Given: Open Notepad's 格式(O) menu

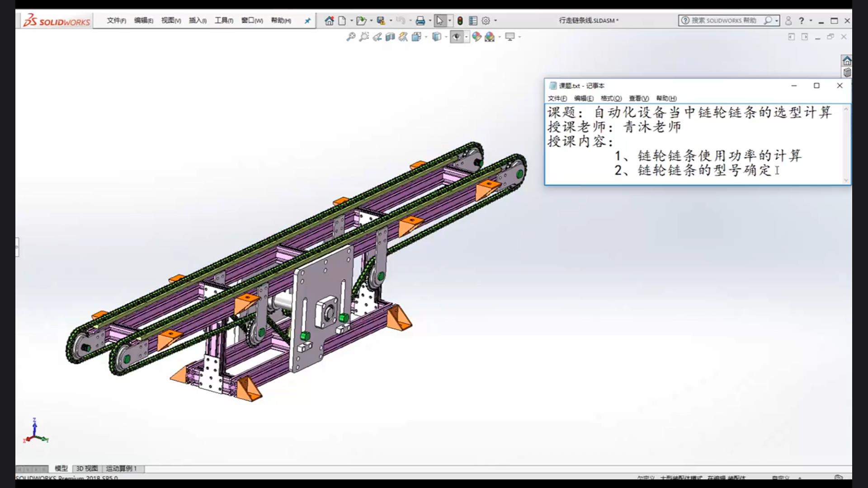Looking at the screenshot, I should tap(611, 99).
